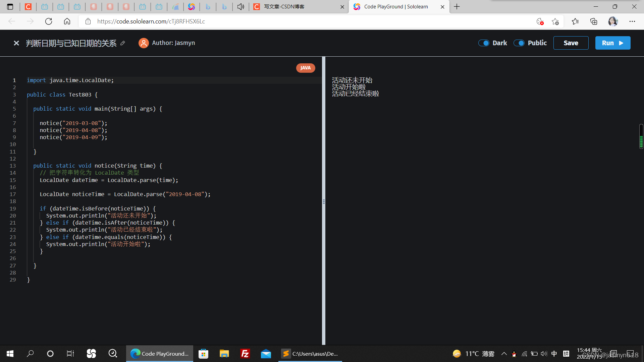Click output line 活动已经结束啦
644x362 pixels.
click(x=355, y=94)
